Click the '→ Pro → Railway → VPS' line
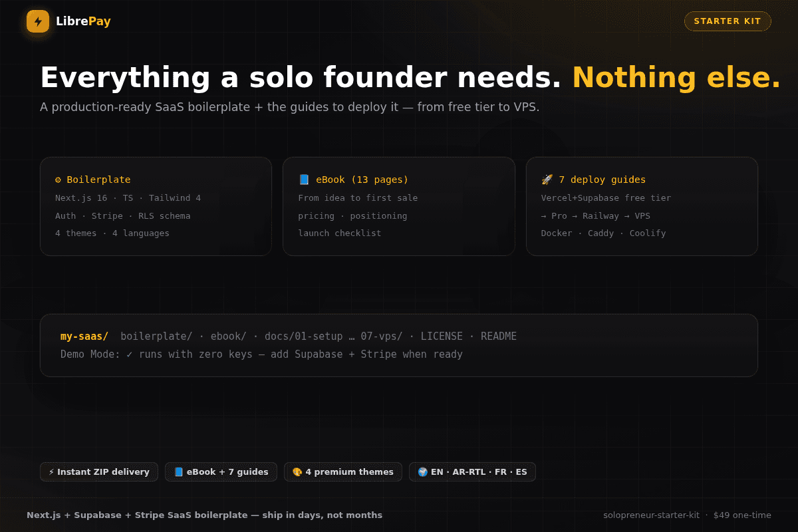The height and width of the screenshot is (532, 798). 596,216
